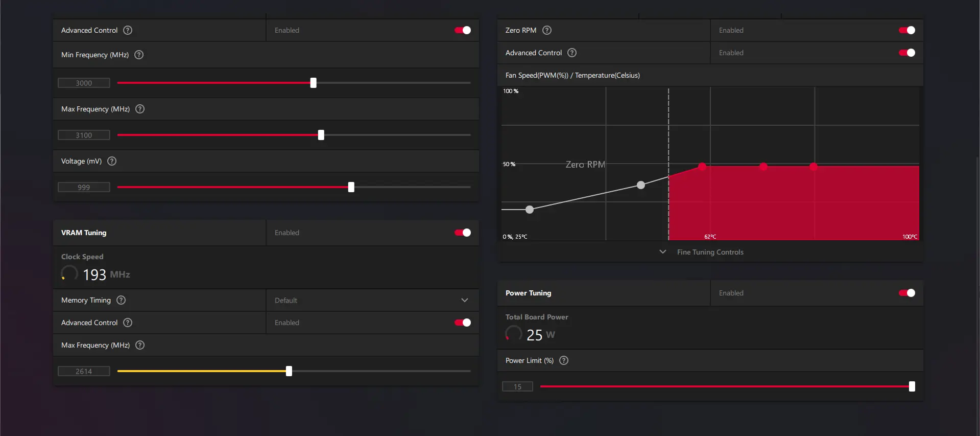Click VRAM Max Frequency field 2614
Viewport: 980px width, 436px height.
click(84, 371)
